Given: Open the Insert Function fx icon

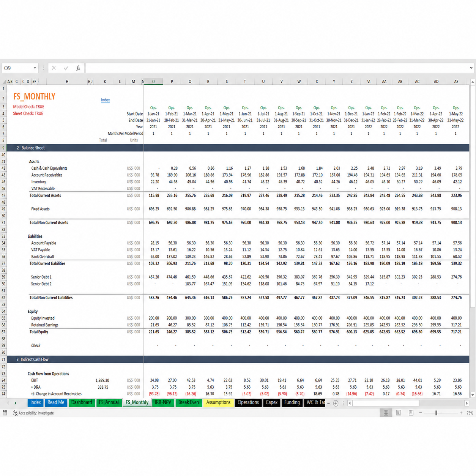Looking at the screenshot, I should [78, 68].
